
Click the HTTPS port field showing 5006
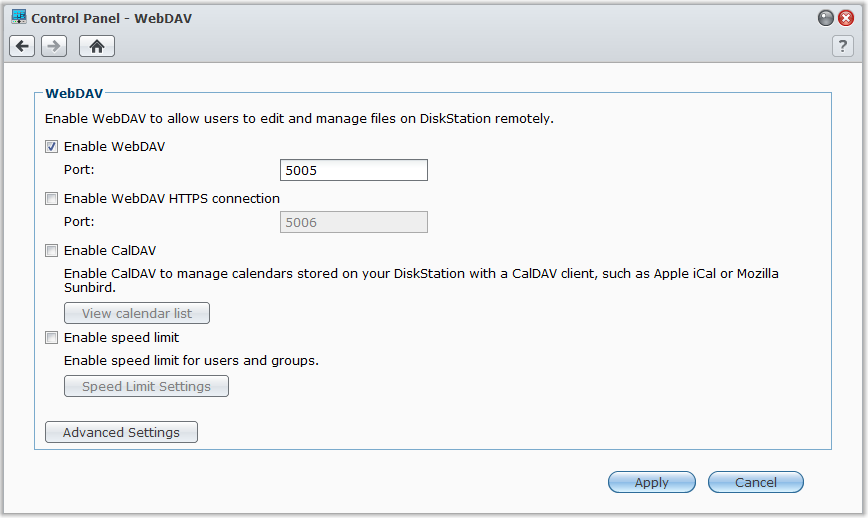click(x=354, y=222)
